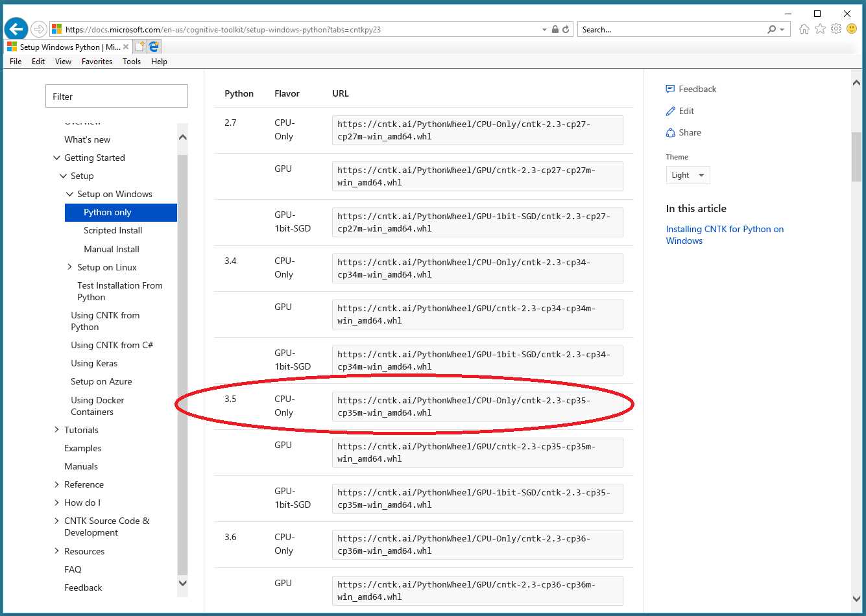The width and height of the screenshot is (866, 616).
Task: Open FAQ in sidebar
Action: (x=73, y=569)
